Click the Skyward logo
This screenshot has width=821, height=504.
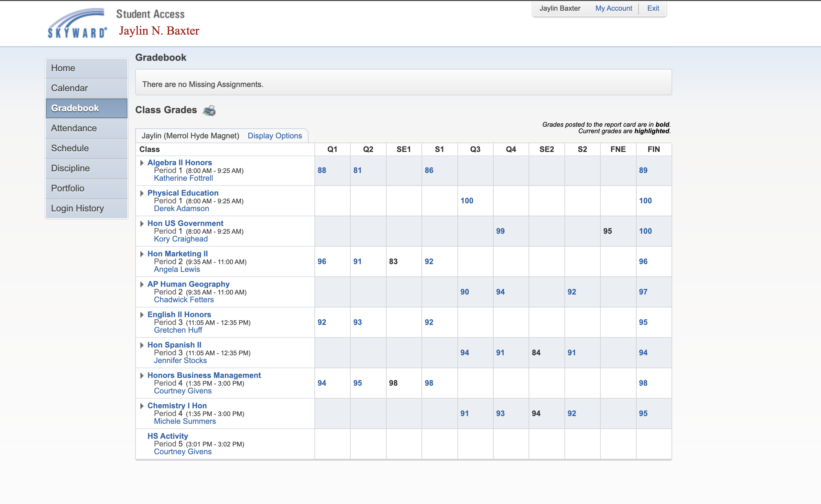tap(77, 23)
